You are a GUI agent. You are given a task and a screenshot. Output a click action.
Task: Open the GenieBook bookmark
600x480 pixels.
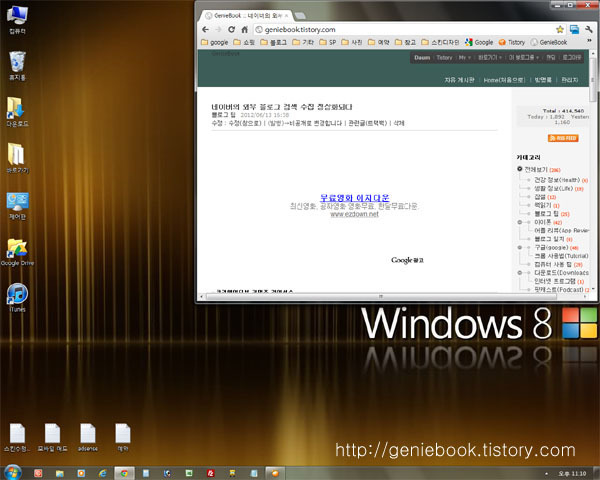pyautogui.click(x=549, y=42)
